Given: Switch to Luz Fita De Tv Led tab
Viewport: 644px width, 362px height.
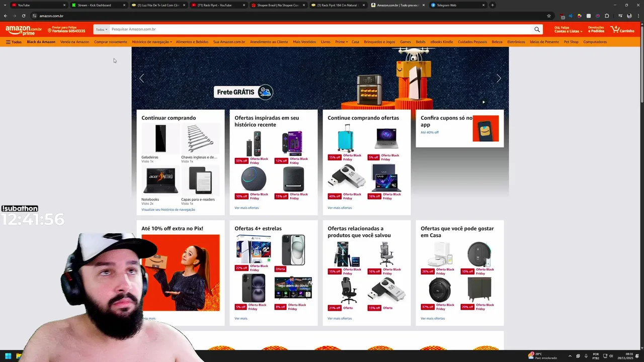Looking at the screenshot, I should click(x=157, y=5).
